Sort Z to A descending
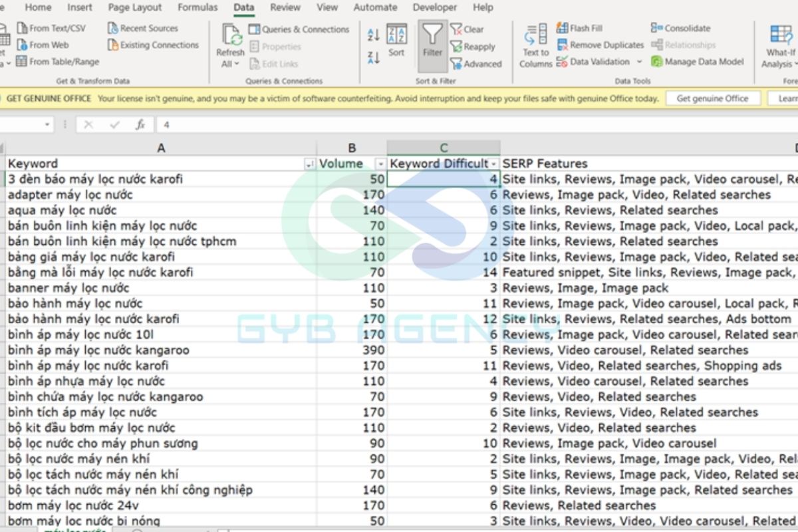The image size is (798, 532). [x=373, y=59]
